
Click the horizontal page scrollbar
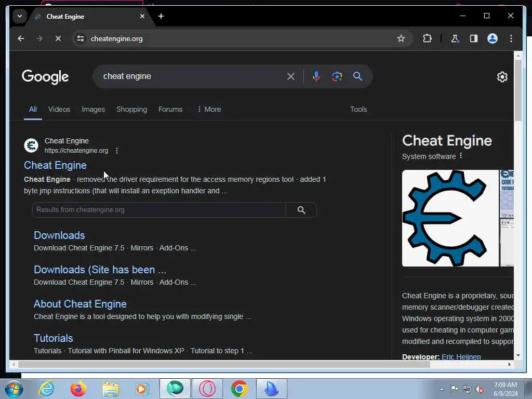coord(224,364)
